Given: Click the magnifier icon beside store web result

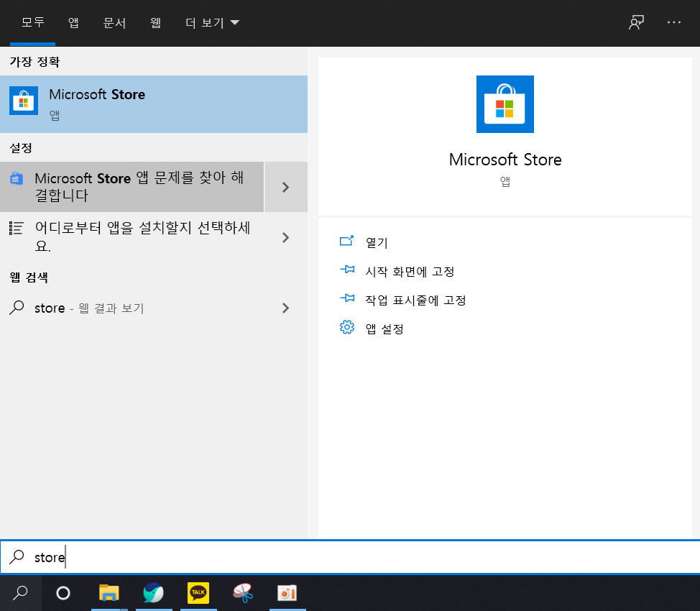Looking at the screenshot, I should click(x=17, y=308).
